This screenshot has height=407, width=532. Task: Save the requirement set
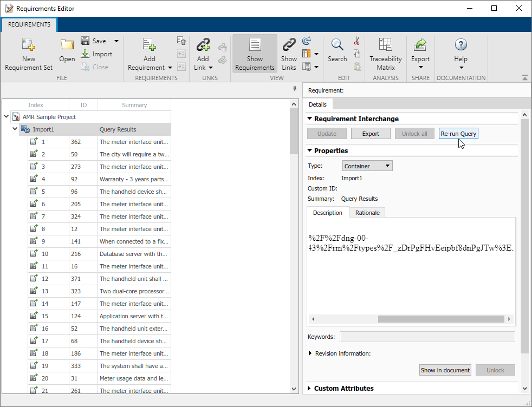(x=94, y=41)
